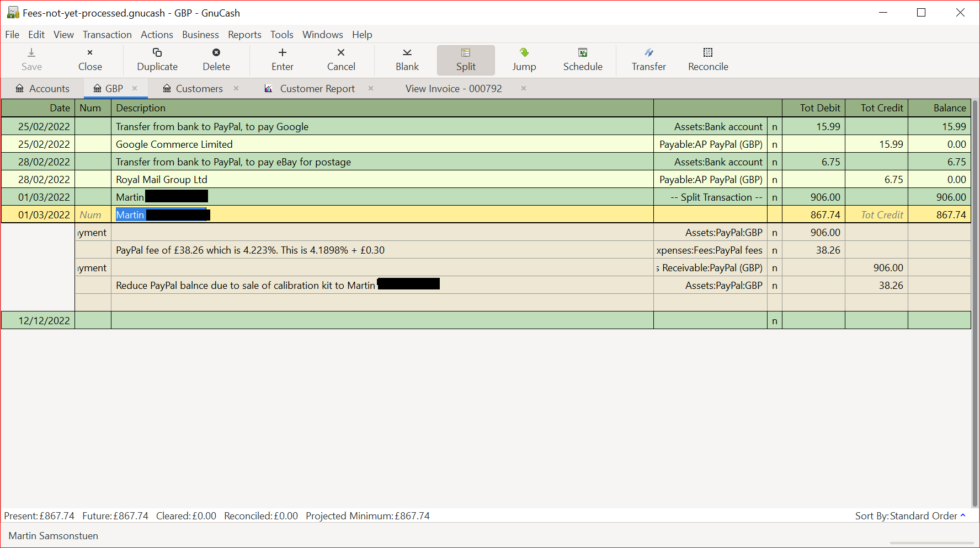The image size is (980, 548).
Task: Click the vertical scrollbar of the register
Action: point(974,303)
